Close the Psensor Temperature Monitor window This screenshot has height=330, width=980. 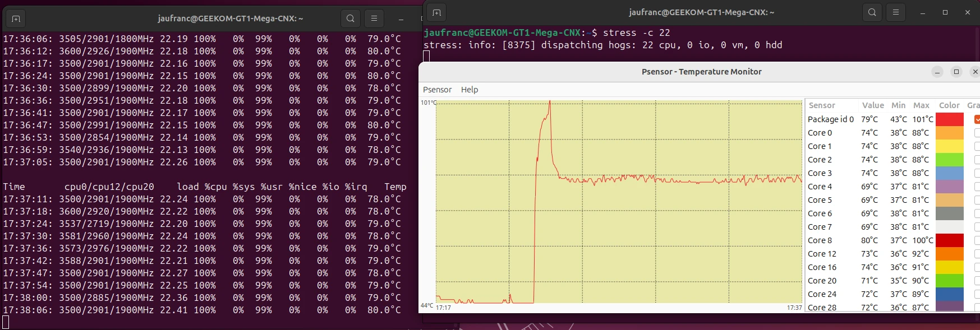click(x=975, y=72)
